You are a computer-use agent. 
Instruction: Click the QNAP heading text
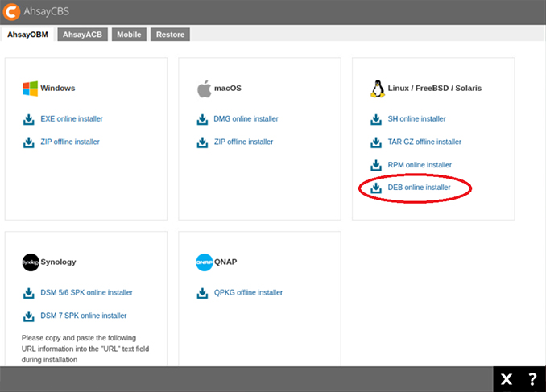coord(225,262)
